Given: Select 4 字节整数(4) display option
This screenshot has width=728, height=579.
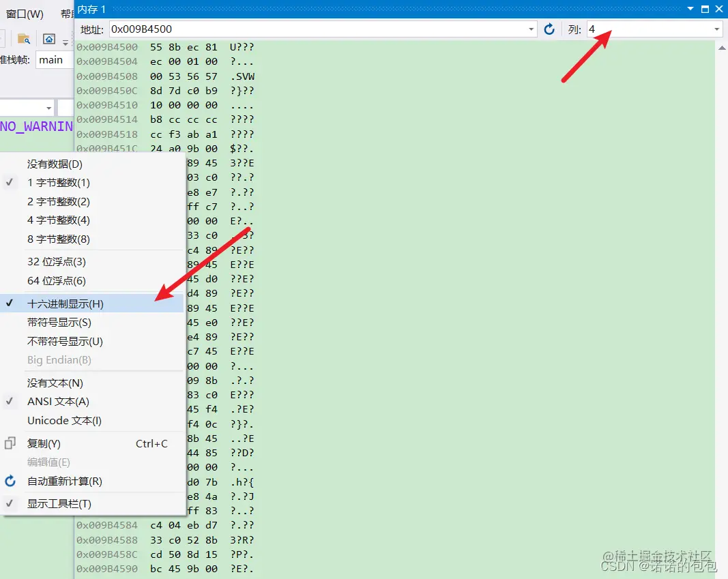Looking at the screenshot, I should tap(92, 220).
